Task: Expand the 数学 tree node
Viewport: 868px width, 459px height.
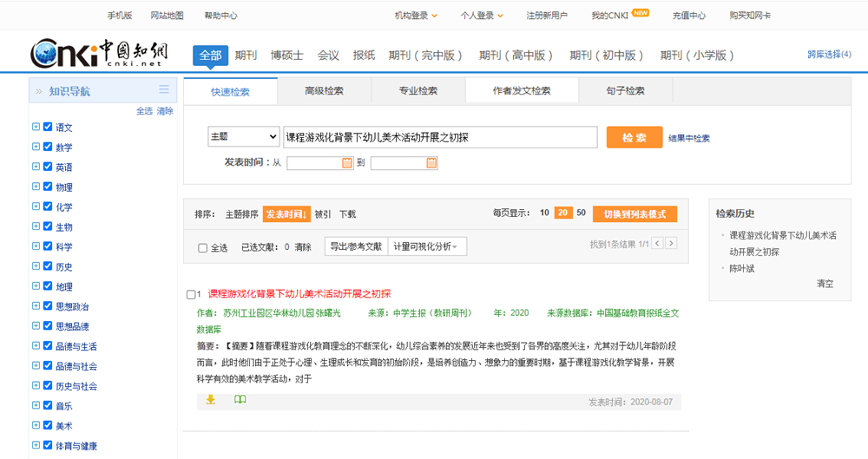Action: click(36, 147)
